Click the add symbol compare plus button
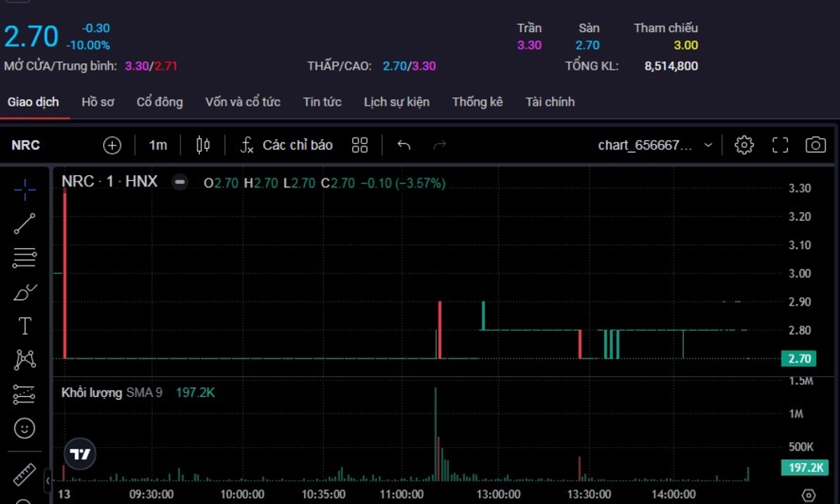840x504 pixels. 112,145
